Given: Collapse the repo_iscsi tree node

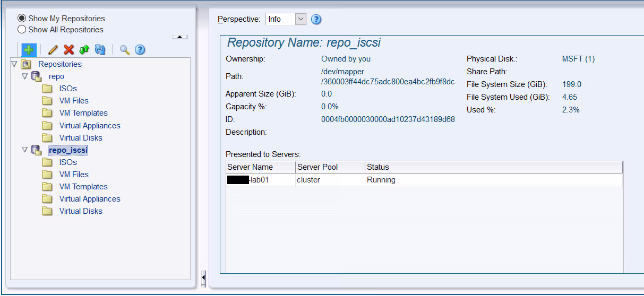Looking at the screenshot, I should pyautogui.click(x=24, y=150).
